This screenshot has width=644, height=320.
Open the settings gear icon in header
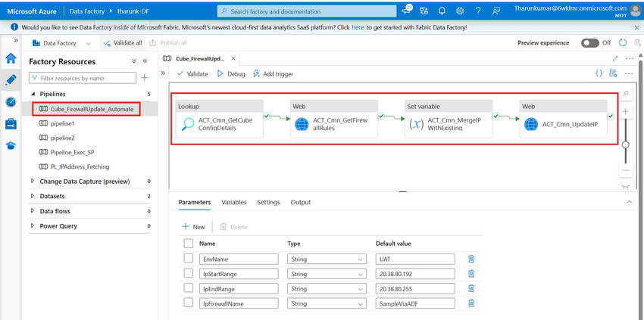tap(460, 11)
